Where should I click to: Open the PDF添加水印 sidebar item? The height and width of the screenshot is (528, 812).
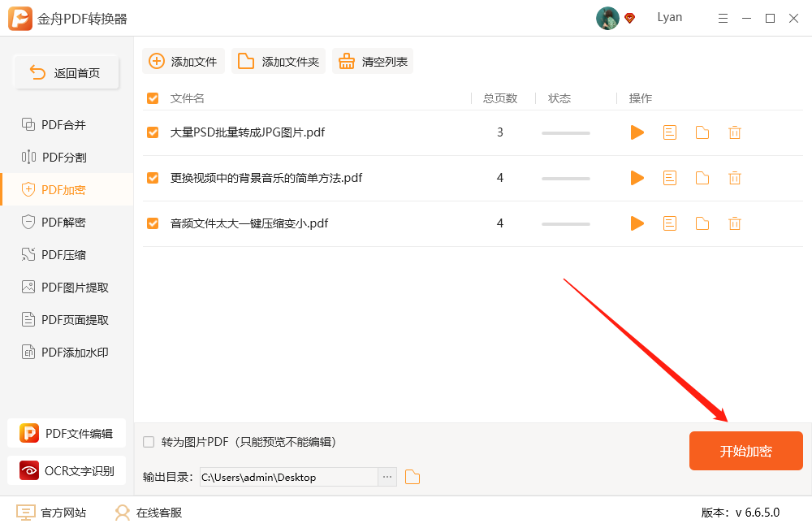tap(67, 353)
